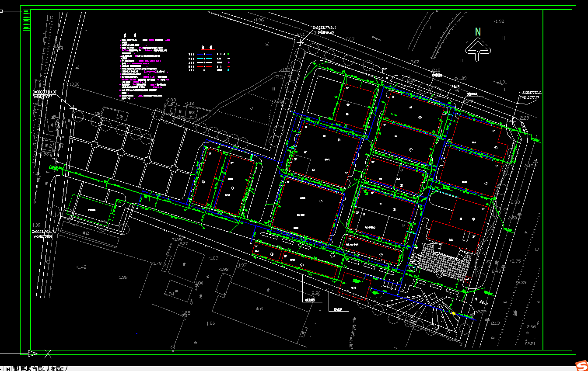This screenshot has height=371, width=588.
Task: Select the elevation label 2.01
Action: click(x=301, y=34)
